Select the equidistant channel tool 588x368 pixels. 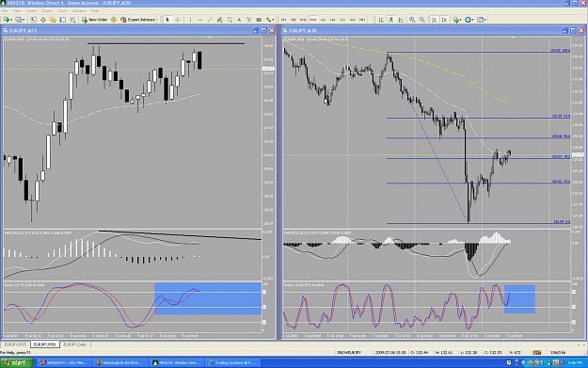pyautogui.click(x=219, y=20)
